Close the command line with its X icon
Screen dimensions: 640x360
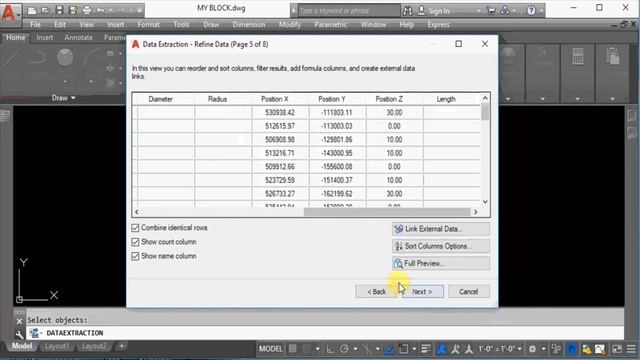(19, 321)
